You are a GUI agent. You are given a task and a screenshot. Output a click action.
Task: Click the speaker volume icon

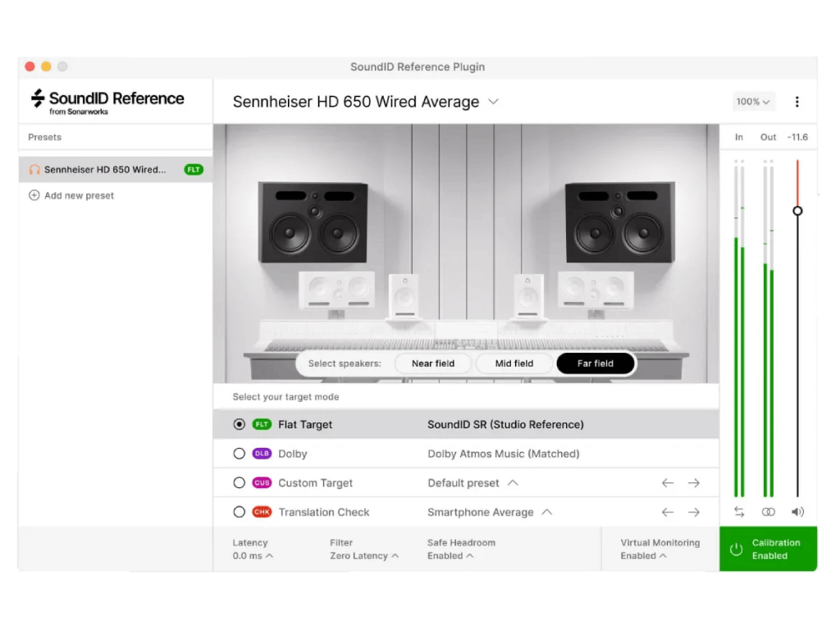(x=797, y=512)
